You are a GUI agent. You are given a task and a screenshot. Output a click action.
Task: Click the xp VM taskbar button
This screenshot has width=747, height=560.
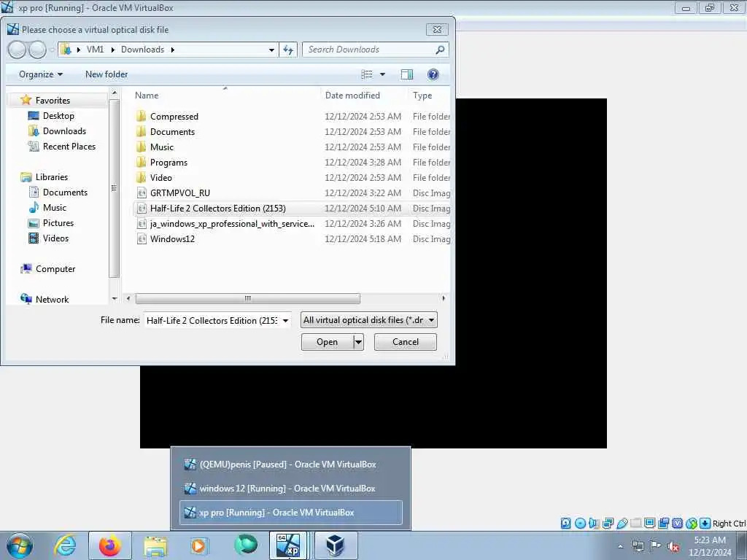click(x=289, y=545)
